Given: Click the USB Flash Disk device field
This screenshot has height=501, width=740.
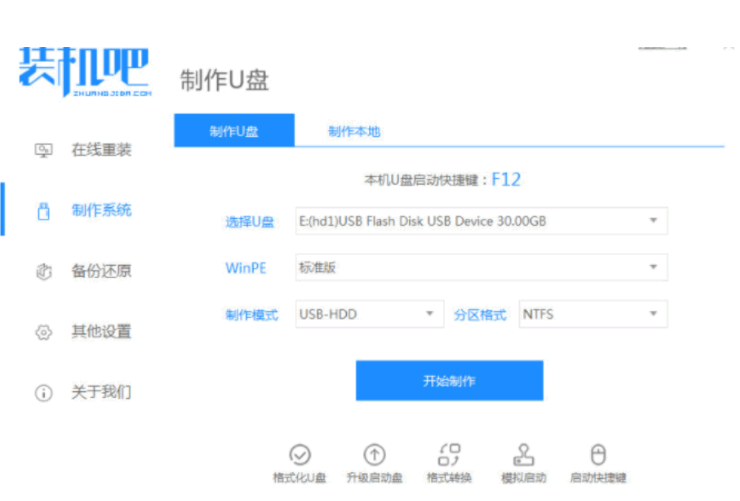Looking at the screenshot, I should 481,221.
